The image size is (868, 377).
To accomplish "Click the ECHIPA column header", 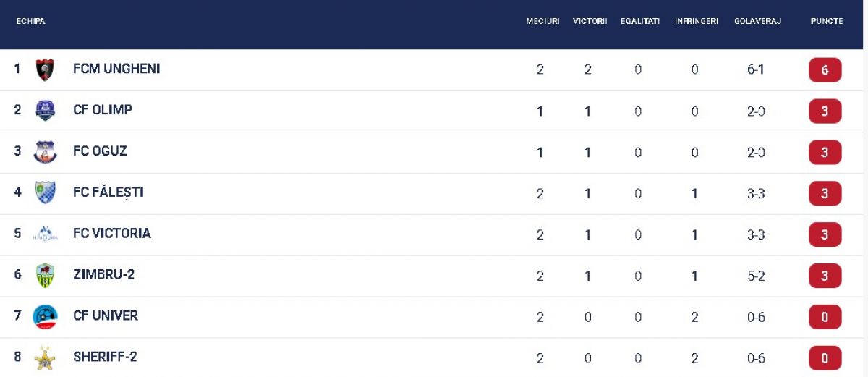I will point(31,22).
